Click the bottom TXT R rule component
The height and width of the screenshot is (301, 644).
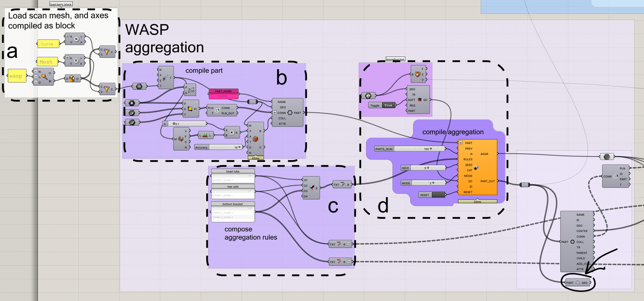(341, 262)
